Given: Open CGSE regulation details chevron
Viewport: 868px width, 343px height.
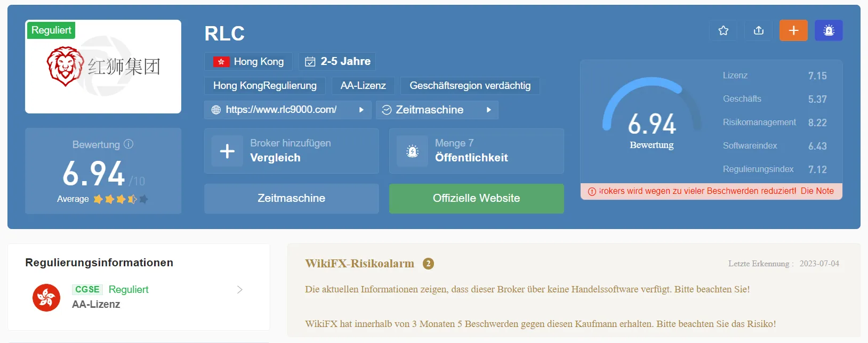Looking at the screenshot, I should click(x=240, y=290).
